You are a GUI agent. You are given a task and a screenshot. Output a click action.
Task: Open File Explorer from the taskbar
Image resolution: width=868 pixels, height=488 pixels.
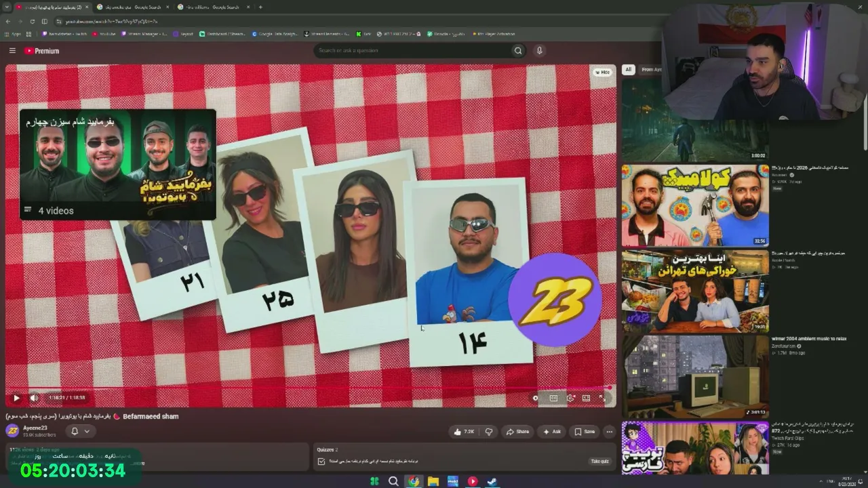click(433, 481)
